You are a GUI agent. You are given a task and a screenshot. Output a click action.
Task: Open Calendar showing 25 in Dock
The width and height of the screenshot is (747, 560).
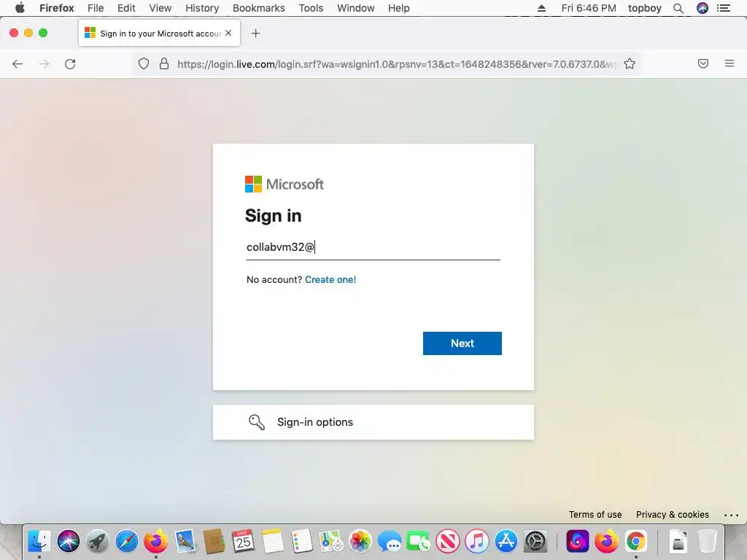[243, 542]
